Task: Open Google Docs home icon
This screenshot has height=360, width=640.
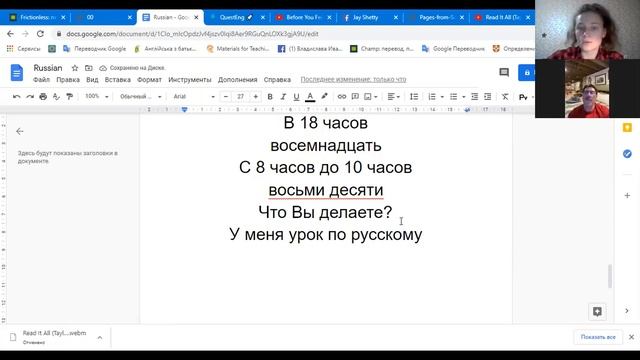Action: [17, 73]
